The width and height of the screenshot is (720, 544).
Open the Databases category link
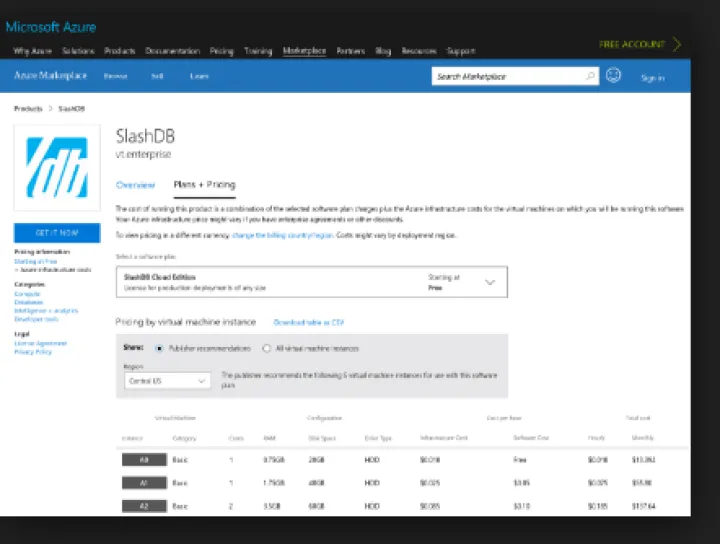pyautogui.click(x=28, y=302)
